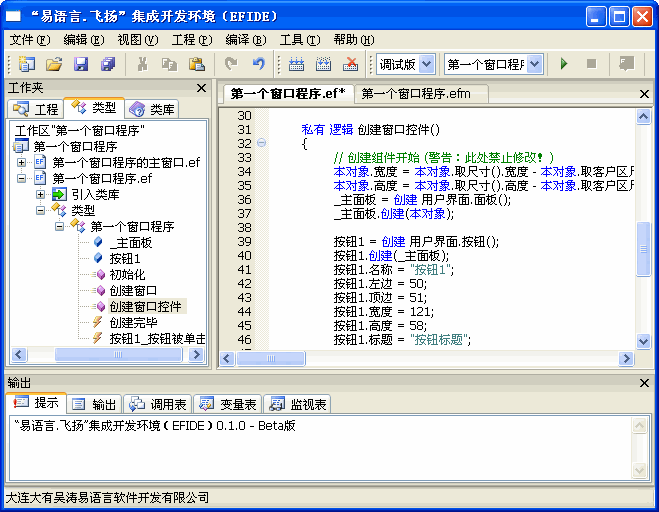Click the Save All toolbar icon
659x512 pixels.
(108, 64)
